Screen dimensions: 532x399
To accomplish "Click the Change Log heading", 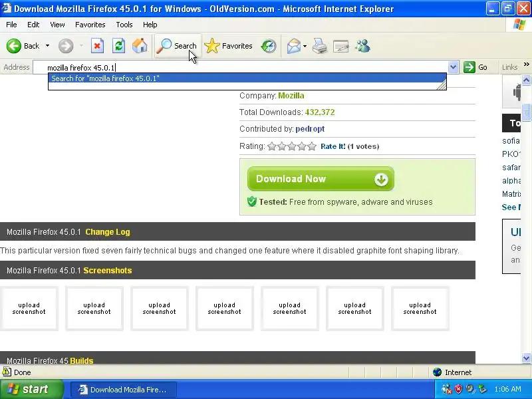I will click(108, 232).
